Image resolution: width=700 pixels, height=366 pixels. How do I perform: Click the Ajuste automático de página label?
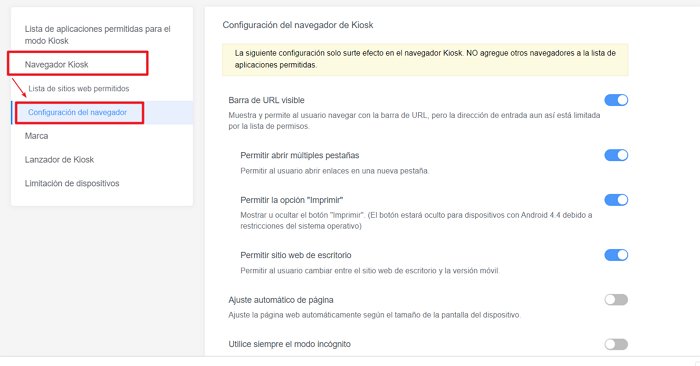pyautogui.click(x=281, y=300)
